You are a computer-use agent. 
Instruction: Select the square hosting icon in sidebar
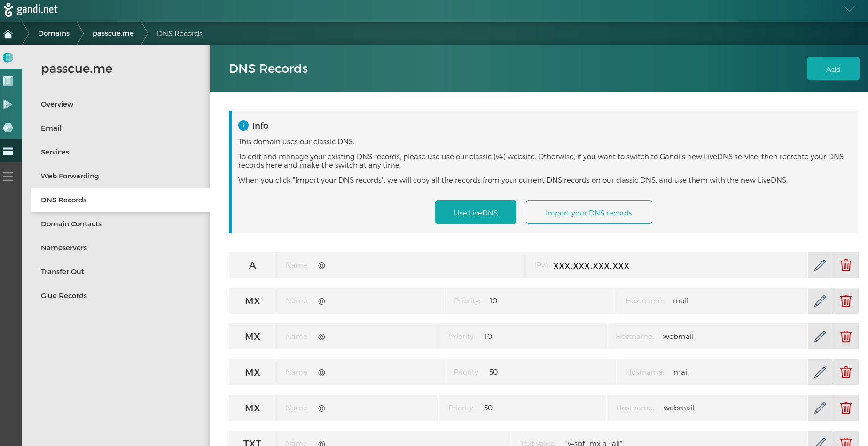[8, 81]
